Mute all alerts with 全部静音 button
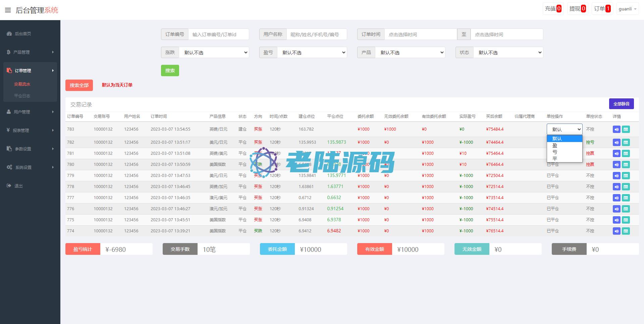 coord(621,104)
